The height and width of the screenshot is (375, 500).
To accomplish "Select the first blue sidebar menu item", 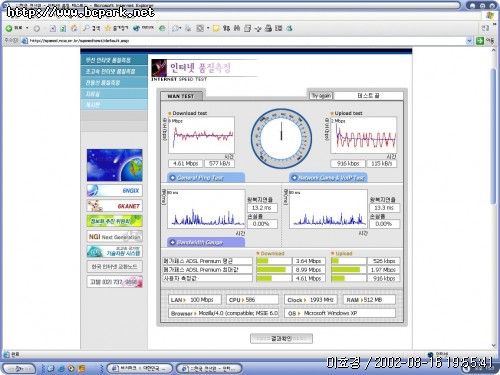I will pyautogui.click(x=114, y=60).
